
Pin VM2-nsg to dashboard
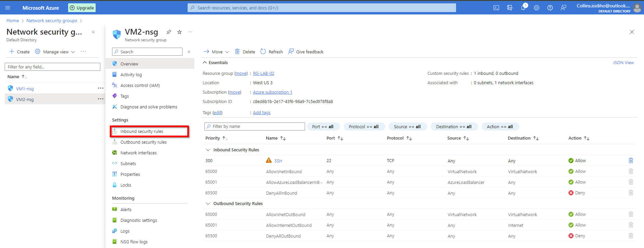click(x=169, y=32)
